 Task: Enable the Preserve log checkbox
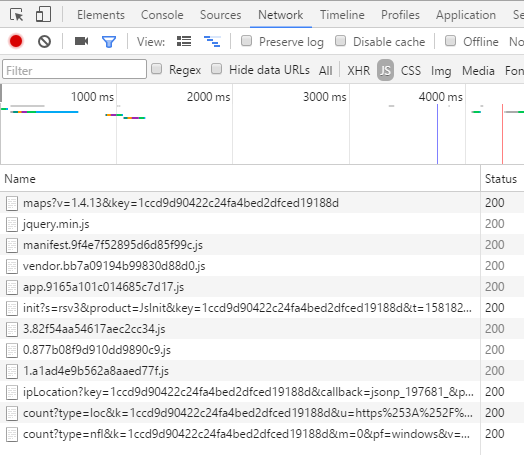point(247,41)
